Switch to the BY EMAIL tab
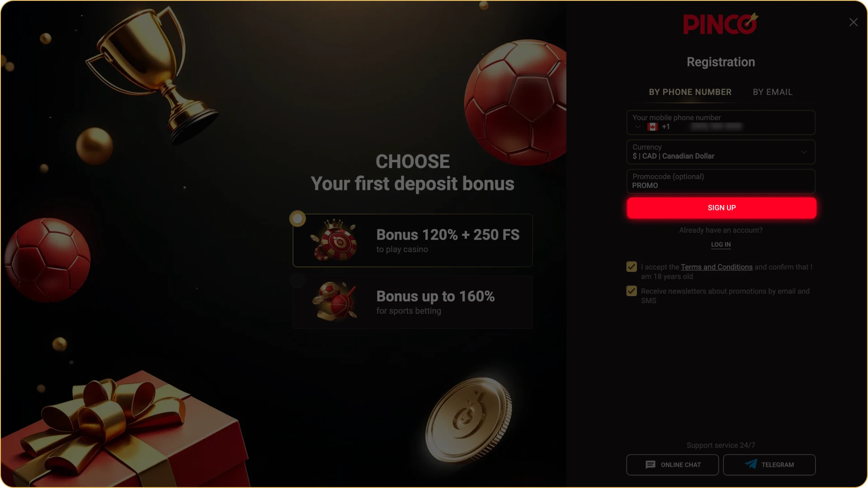 [x=773, y=92]
